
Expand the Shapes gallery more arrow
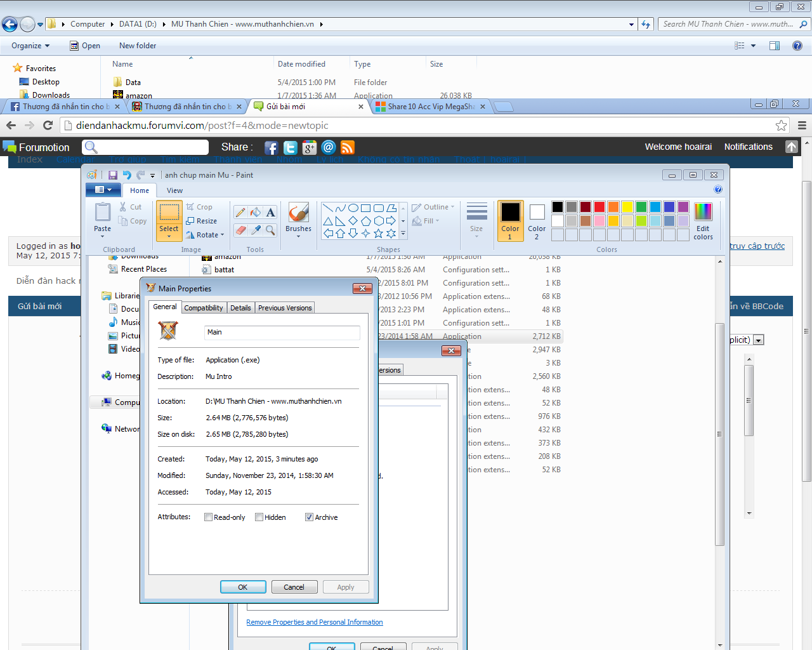[x=403, y=234]
